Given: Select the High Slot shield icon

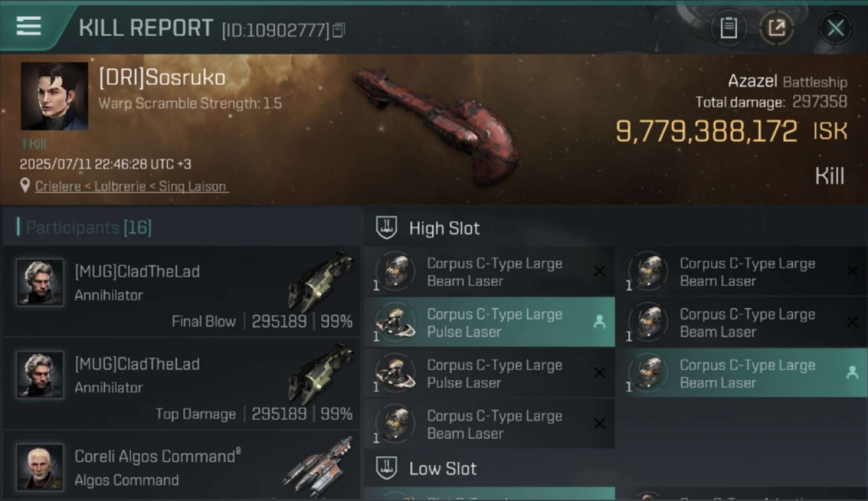Looking at the screenshot, I should 387,228.
